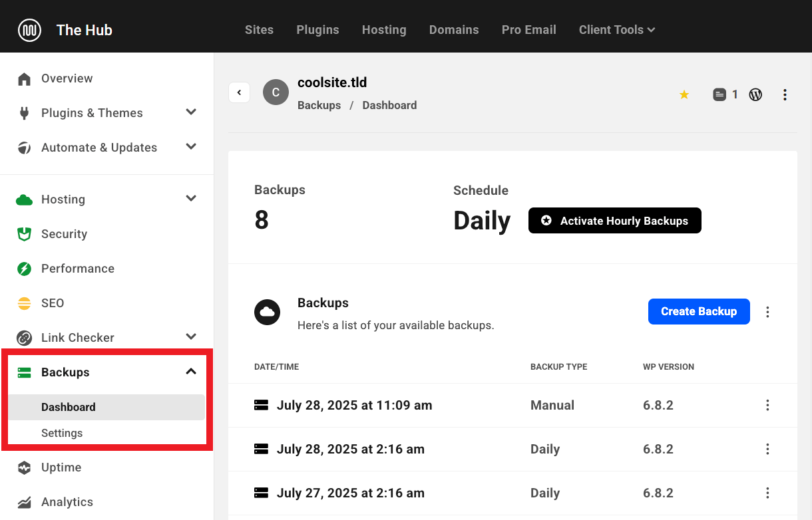Image resolution: width=812 pixels, height=520 pixels.
Task: Click the Uptime icon in the sidebar
Action: 24,467
